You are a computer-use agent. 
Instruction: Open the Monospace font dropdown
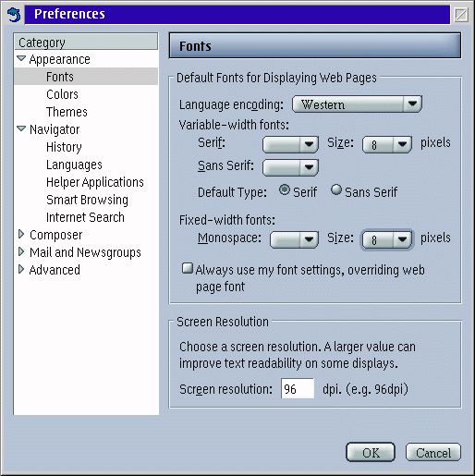(294, 239)
